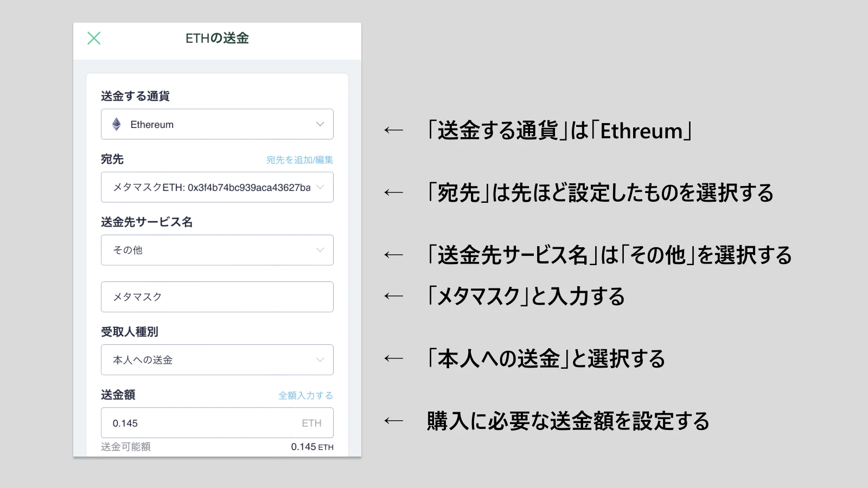Click the メタマスク service name input field

[x=217, y=297]
